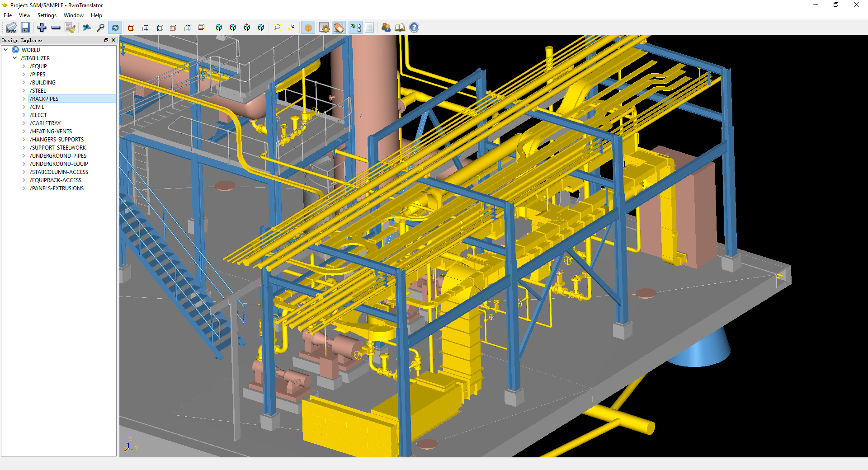This screenshot has height=470, width=868.
Task: Open RVM file with the toolbar icon
Action: point(11,28)
